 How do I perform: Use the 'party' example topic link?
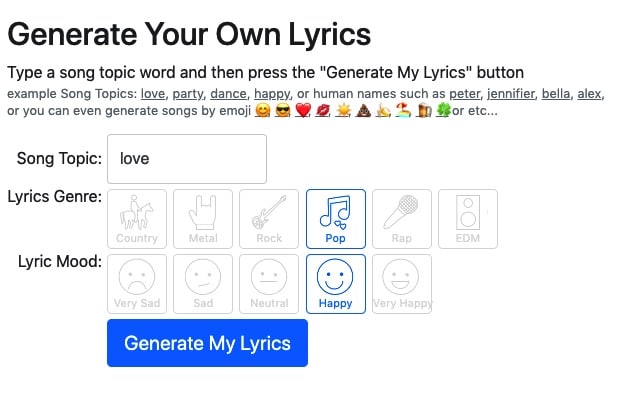[x=188, y=94]
